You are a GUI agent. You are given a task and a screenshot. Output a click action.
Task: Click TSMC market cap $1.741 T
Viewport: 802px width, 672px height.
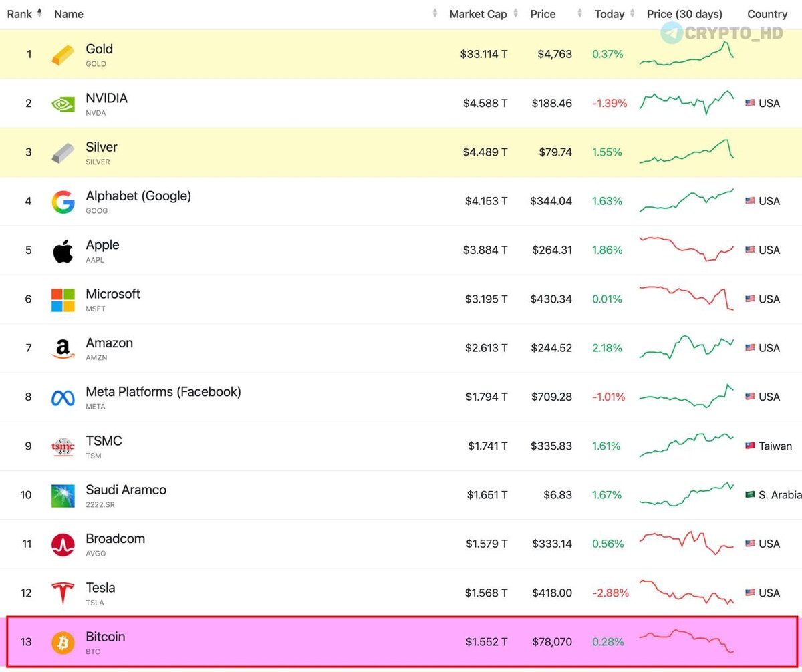pyautogui.click(x=487, y=446)
